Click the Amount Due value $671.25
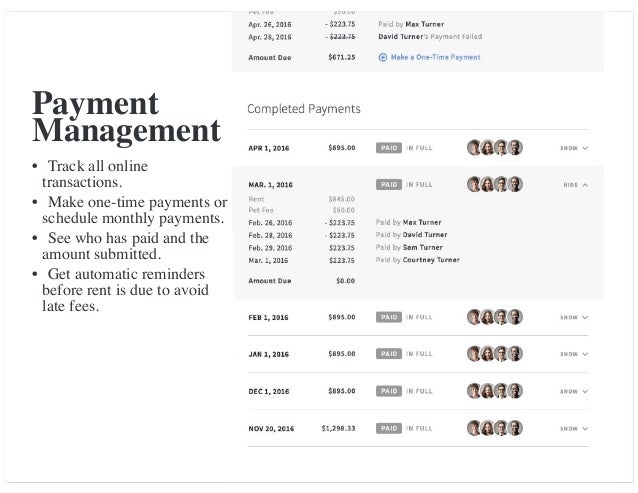638x493 pixels. coord(342,57)
